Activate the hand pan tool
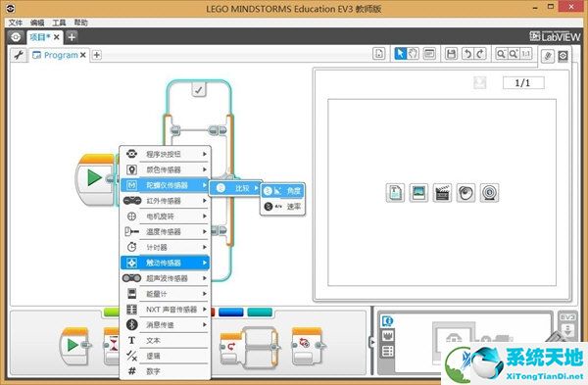Image resolution: width=588 pixels, height=385 pixels. 413,54
